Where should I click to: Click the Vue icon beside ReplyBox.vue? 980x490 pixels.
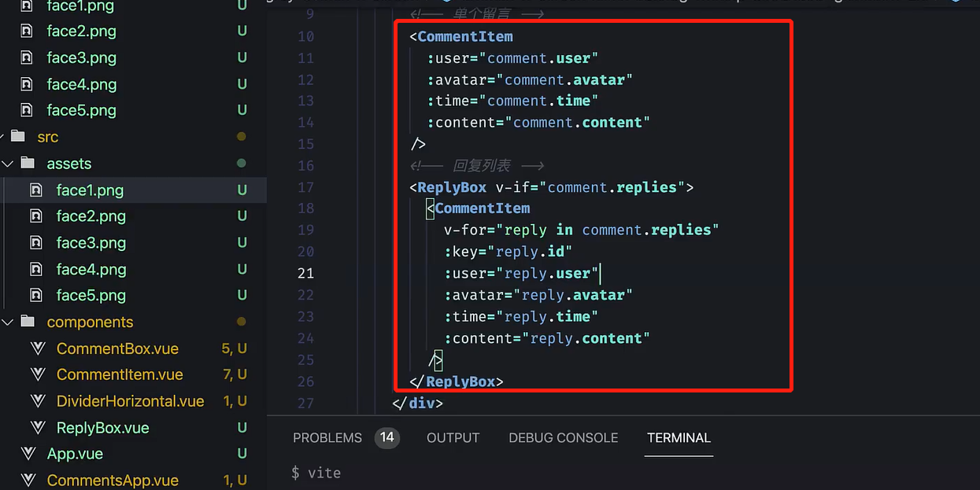(37, 427)
